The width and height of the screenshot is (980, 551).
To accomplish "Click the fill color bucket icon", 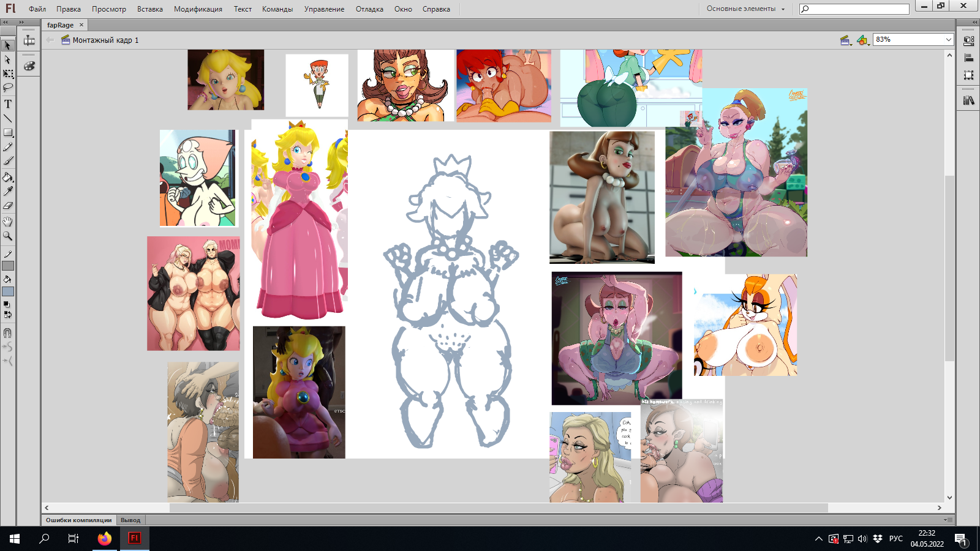I will (8, 280).
